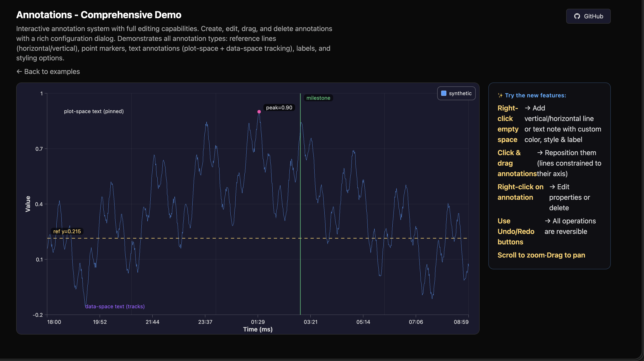
Task: Click the Annotations - Comprehensive Demo heading
Action: [99, 15]
